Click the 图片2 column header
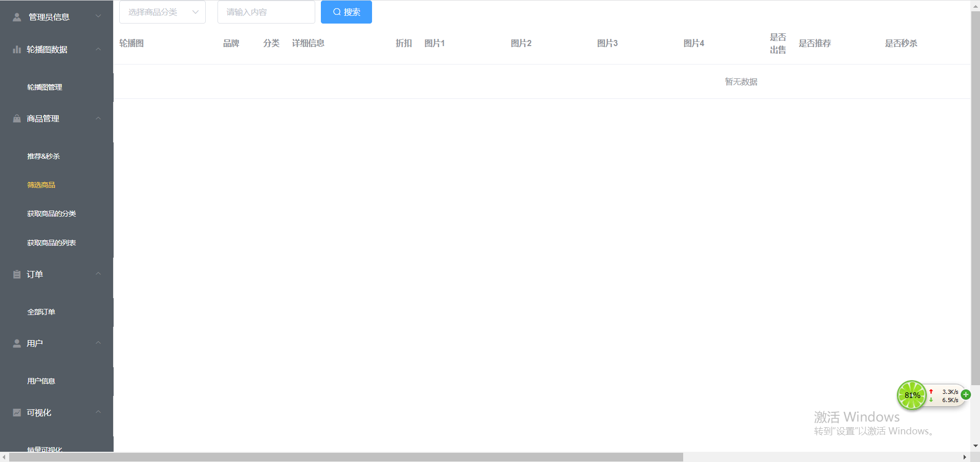Screen dimensions: 980x462 click(521, 43)
